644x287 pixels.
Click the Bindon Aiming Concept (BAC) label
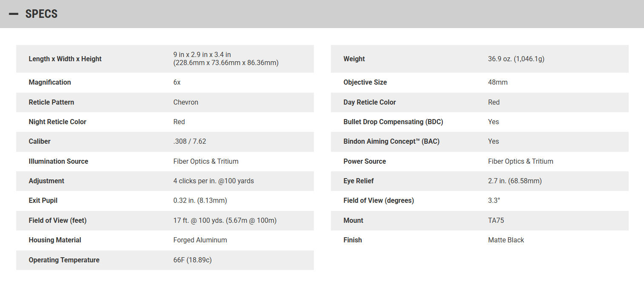391,142
